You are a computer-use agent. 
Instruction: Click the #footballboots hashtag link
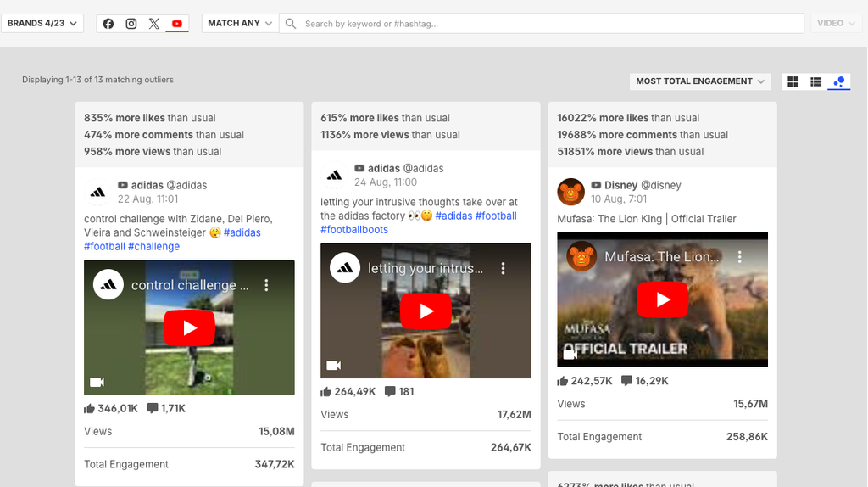(354, 229)
